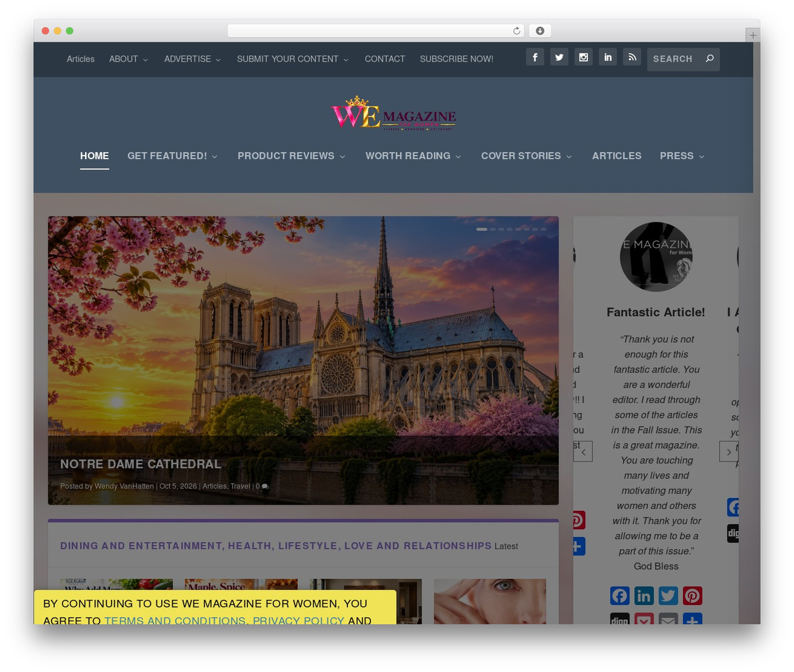Show the previous testimonial with the left arrow
Image resolution: width=794 pixels, height=672 pixels.
point(583,452)
